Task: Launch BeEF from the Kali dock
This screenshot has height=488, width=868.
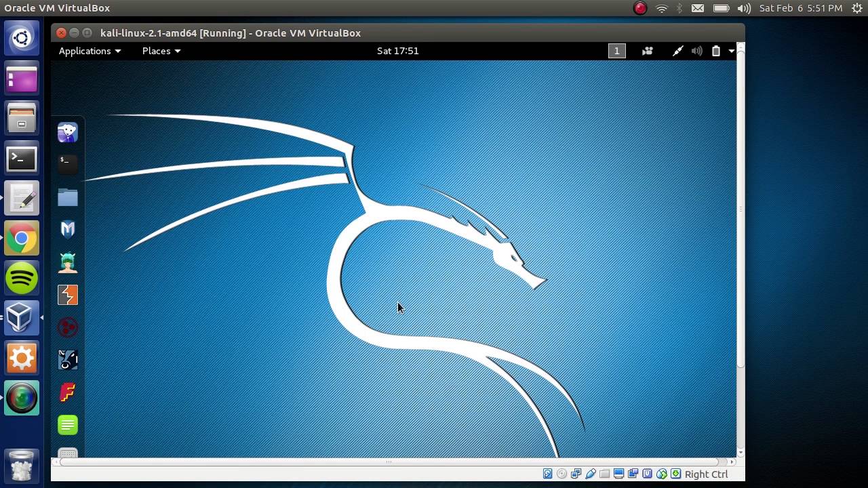Action: [x=68, y=360]
